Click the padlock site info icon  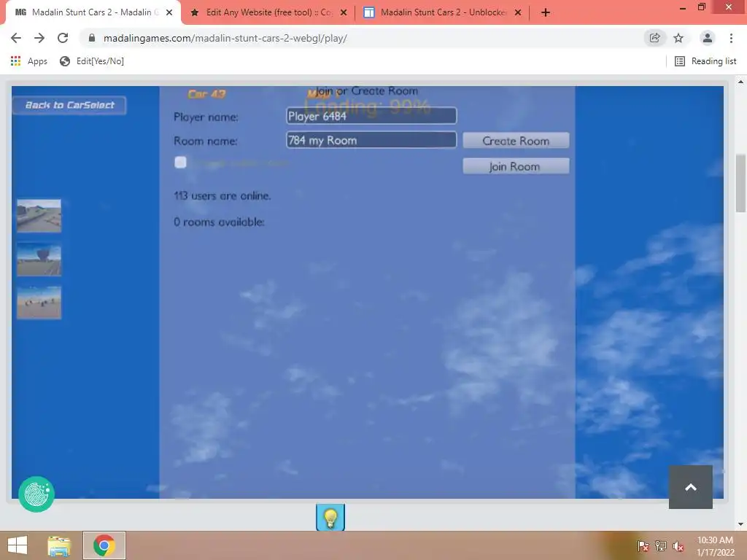click(92, 38)
